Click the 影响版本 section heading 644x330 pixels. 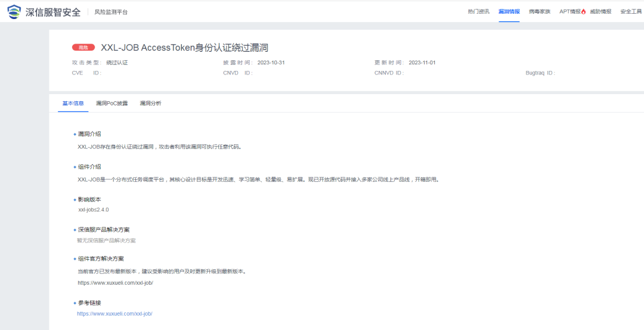point(89,200)
